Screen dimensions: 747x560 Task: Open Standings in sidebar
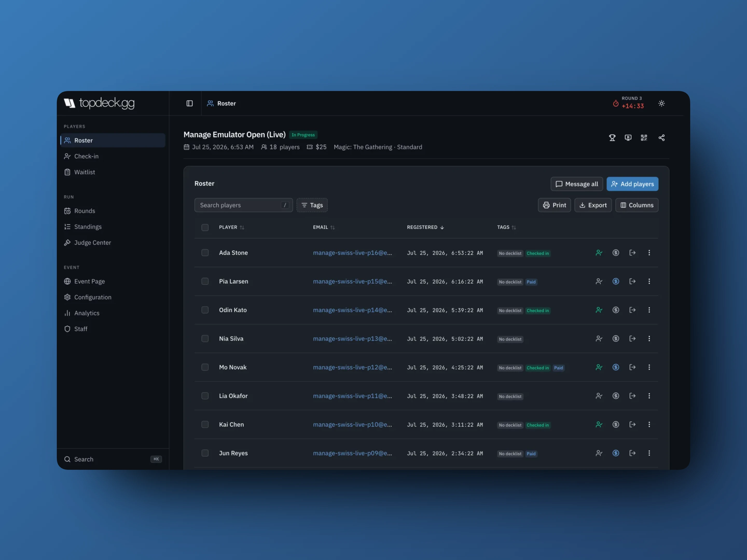point(113,227)
